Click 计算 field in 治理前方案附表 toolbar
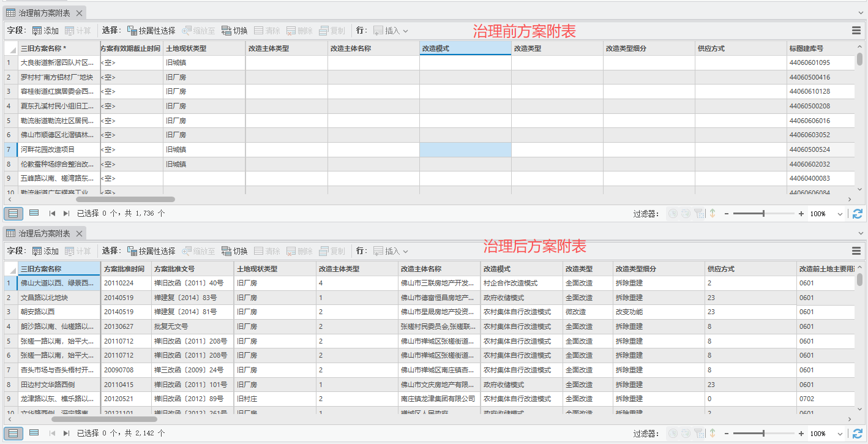 click(x=78, y=31)
